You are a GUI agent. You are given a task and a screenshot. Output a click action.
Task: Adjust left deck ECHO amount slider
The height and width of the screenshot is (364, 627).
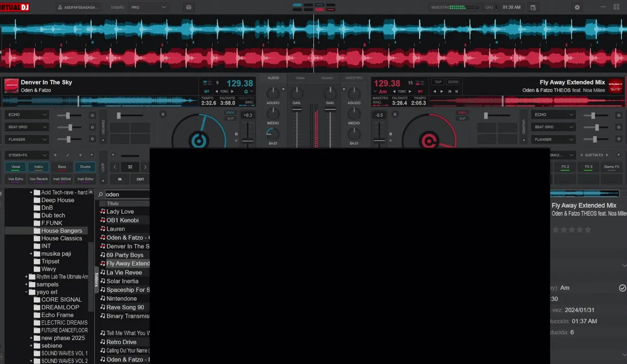pos(69,115)
